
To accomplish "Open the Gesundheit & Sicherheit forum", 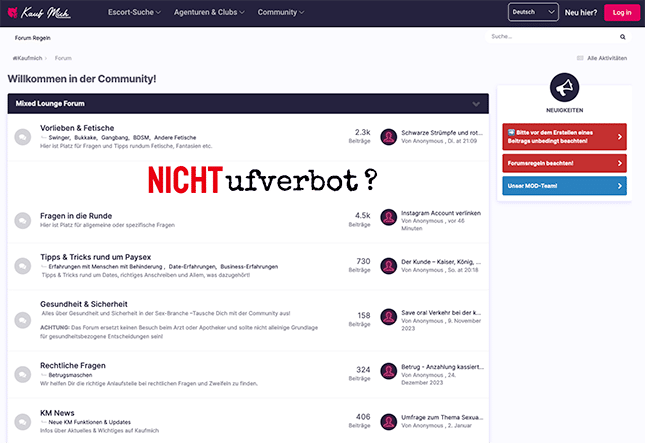I will pyautogui.click(x=84, y=304).
